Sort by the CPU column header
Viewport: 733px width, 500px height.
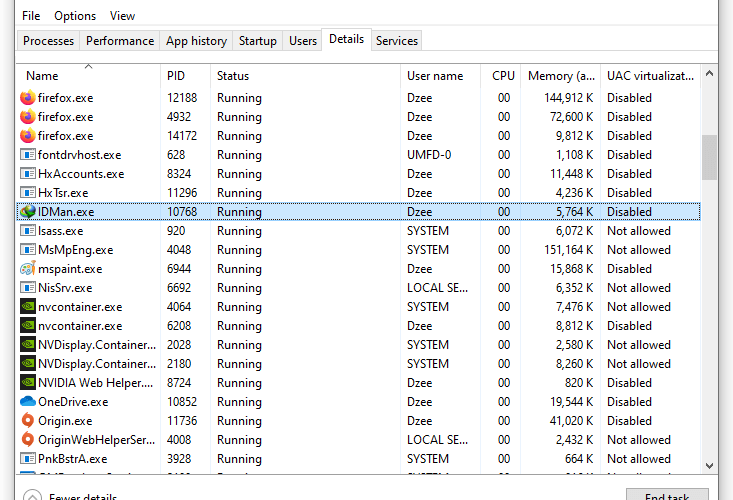[x=501, y=76]
